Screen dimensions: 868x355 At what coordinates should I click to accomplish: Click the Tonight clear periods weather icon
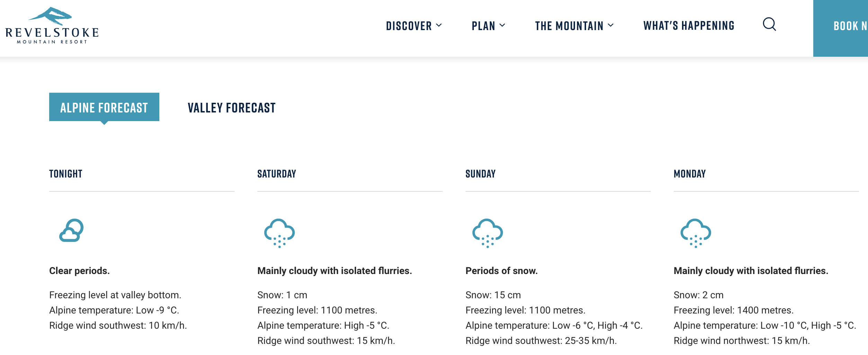click(71, 230)
